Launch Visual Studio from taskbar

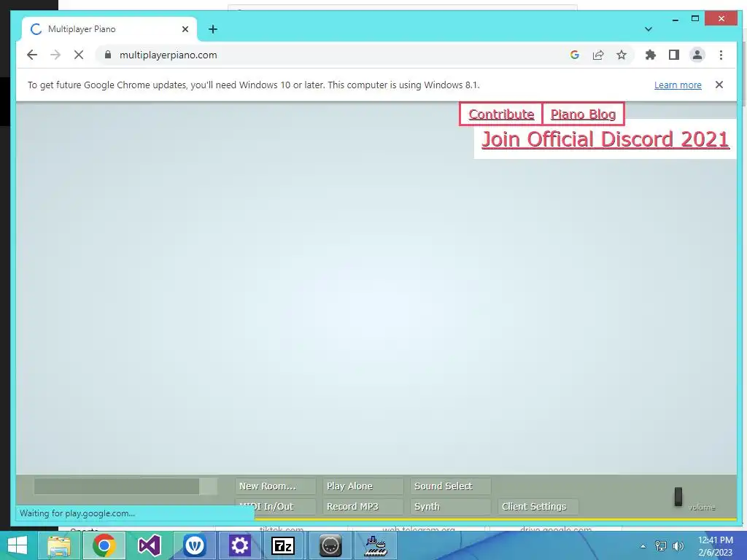149,545
